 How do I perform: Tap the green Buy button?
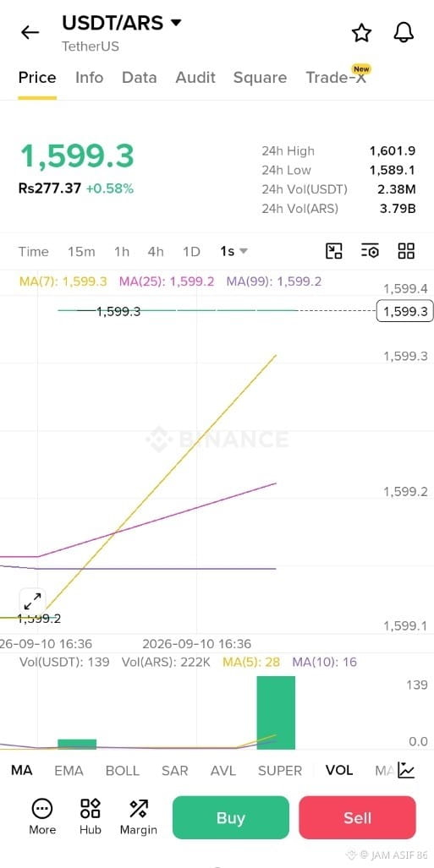click(x=231, y=817)
